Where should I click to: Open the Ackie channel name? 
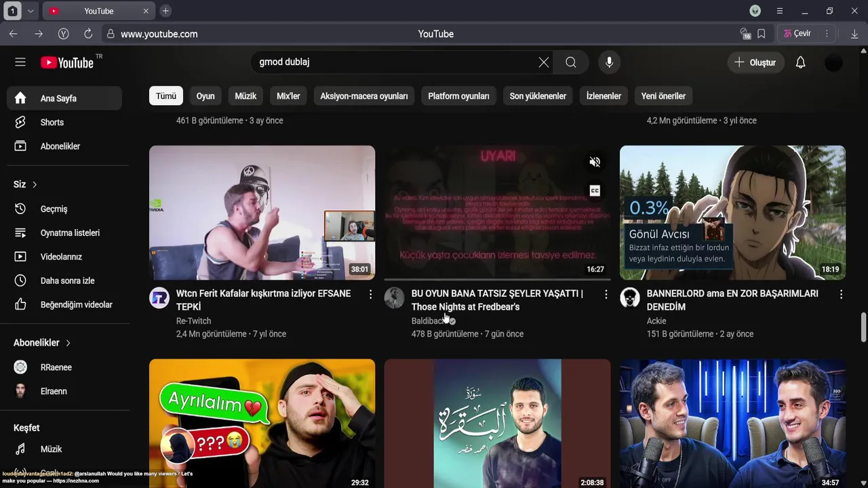(x=656, y=321)
